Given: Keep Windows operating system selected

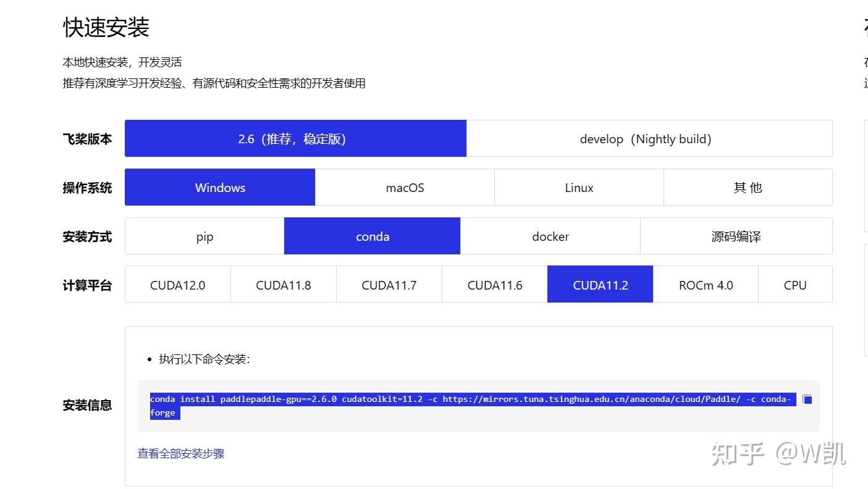Looking at the screenshot, I should 220,187.
